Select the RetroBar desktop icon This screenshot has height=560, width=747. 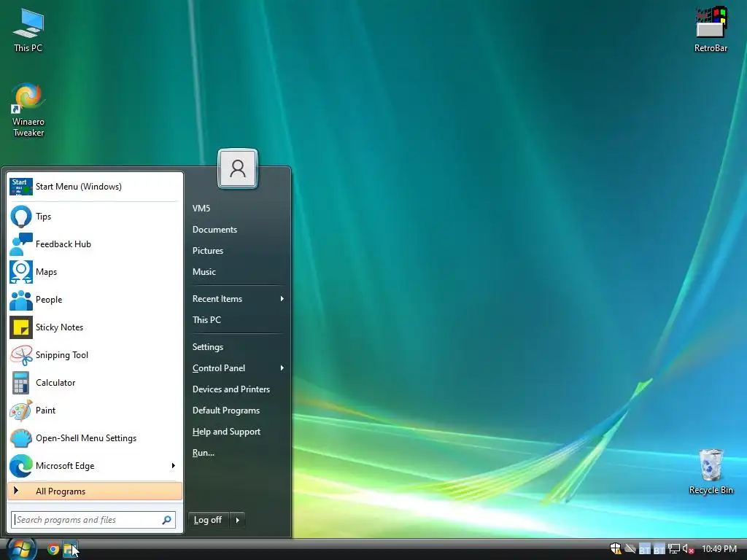coord(711,29)
